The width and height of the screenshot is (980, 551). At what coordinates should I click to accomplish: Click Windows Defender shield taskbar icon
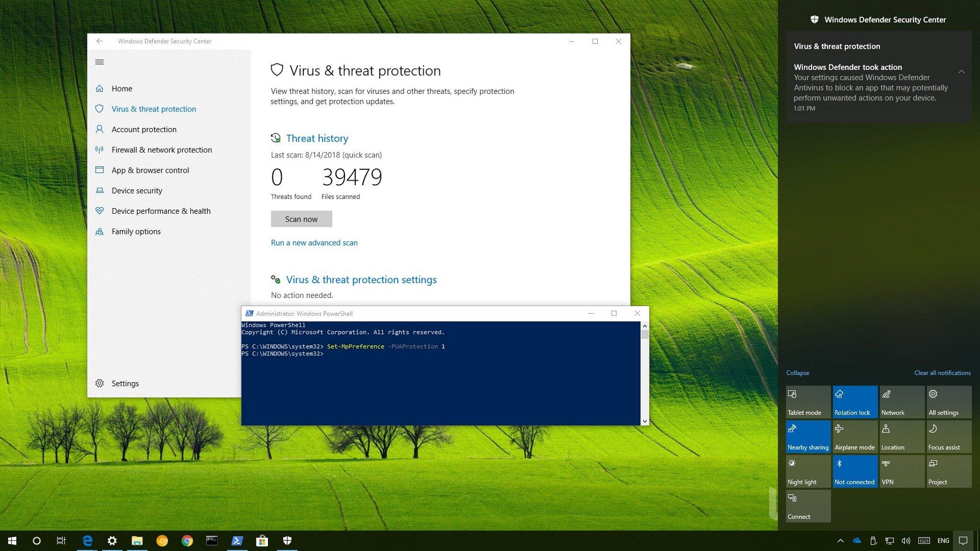coord(287,540)
